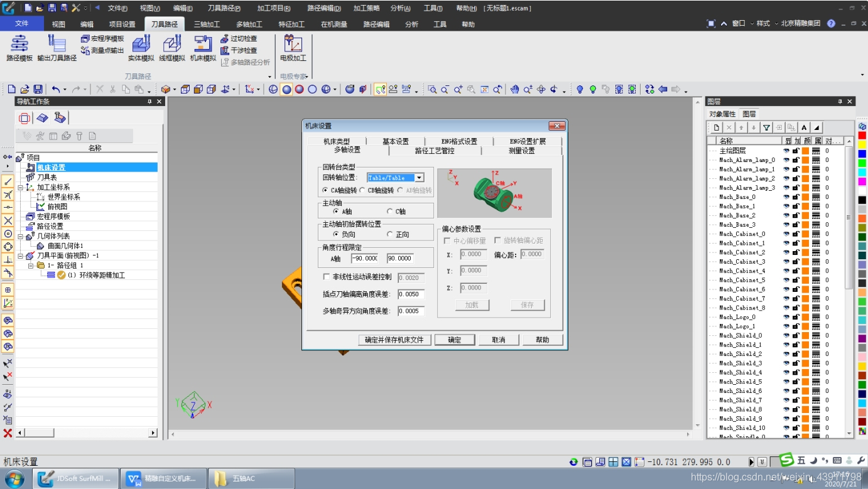Image resolution: width=868 pixels, height=489 pixels.
Task: Open 机床模拟 machine simulation
Action: [x=203, y=48]
